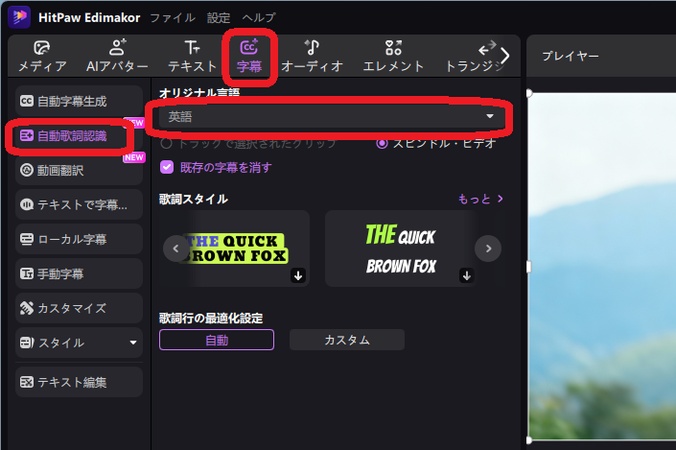The image size is (676, 450).
Task: Show previous lyric styles with left arrow
Action: pyautogui.click(x=176, y=248)
